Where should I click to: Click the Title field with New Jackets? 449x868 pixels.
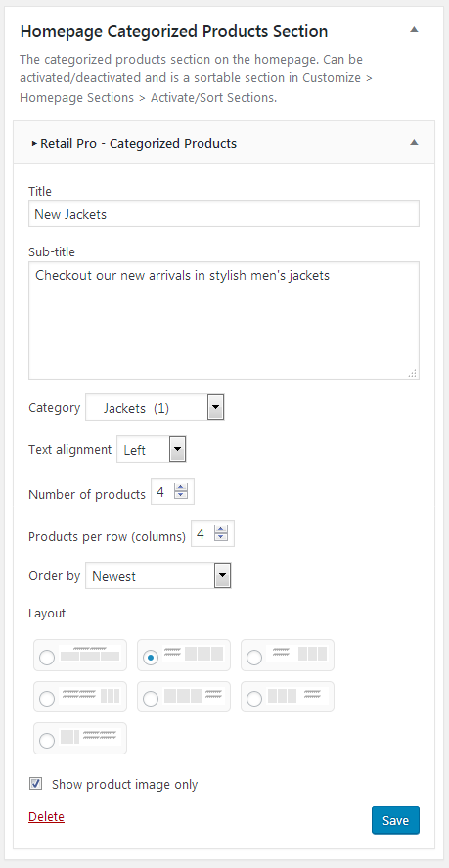pos(224,213)
